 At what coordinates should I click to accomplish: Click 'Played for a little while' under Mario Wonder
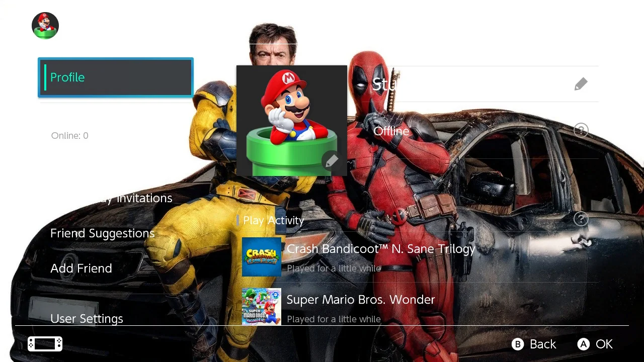pyautogui.click(x=334, y=319)
